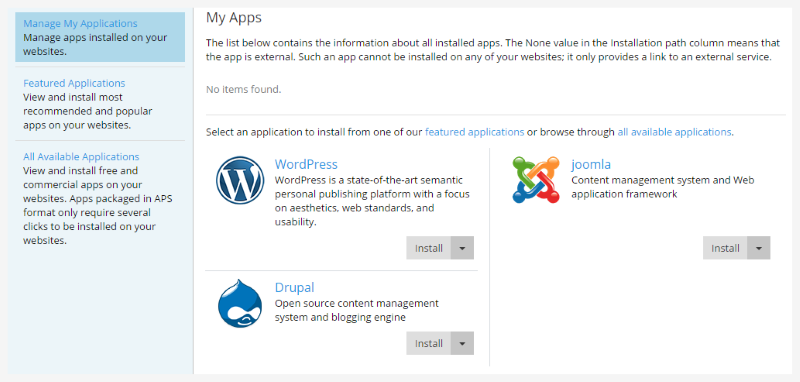Open All Available Applications in sidebar

click(x=81, y=157)
